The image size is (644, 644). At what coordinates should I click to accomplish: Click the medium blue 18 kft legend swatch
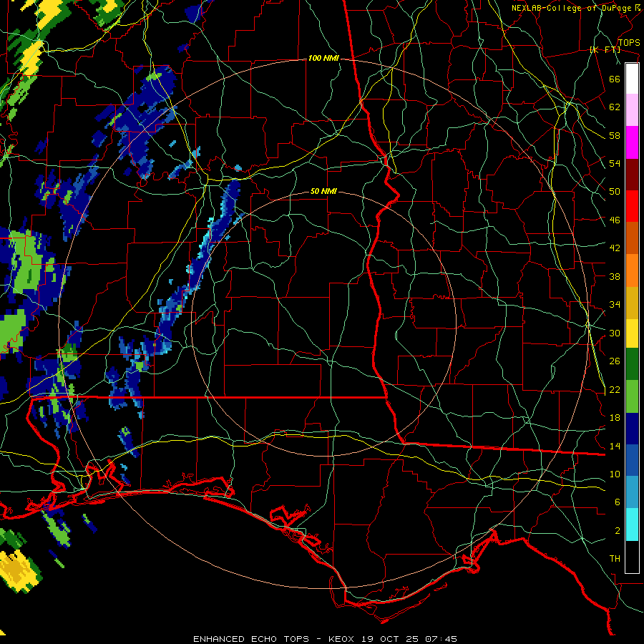click(632, 460)
